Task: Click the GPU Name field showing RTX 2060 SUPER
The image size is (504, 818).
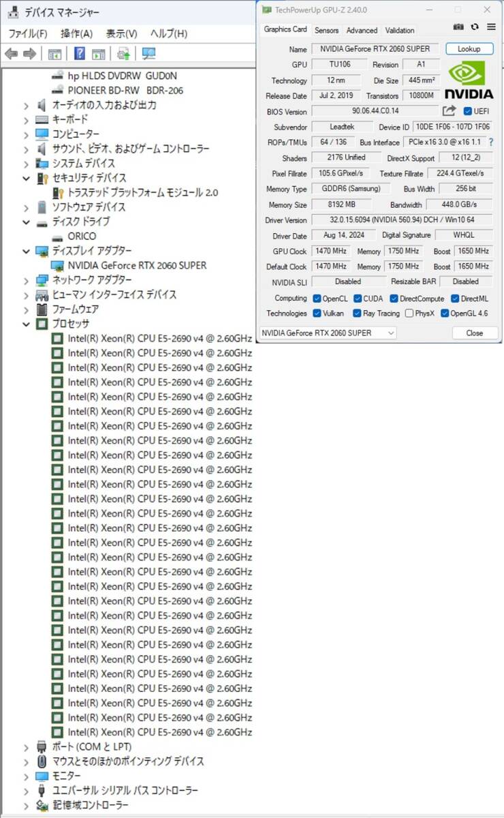Action: coord(376,49)
